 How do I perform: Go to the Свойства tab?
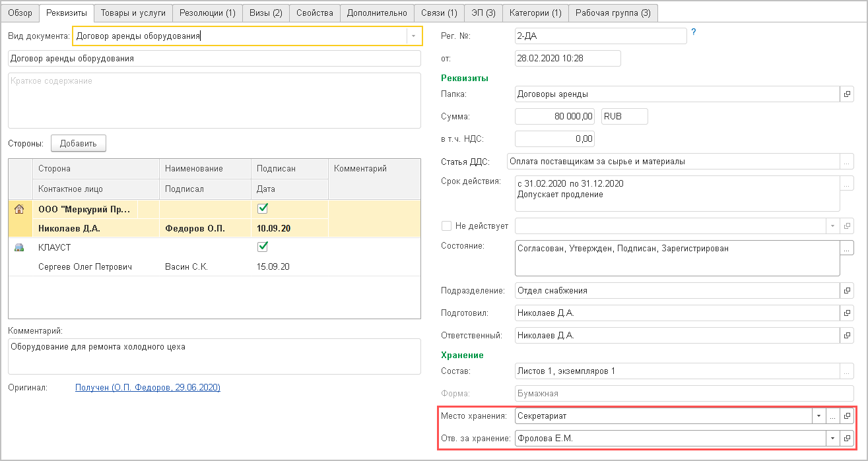315,13
